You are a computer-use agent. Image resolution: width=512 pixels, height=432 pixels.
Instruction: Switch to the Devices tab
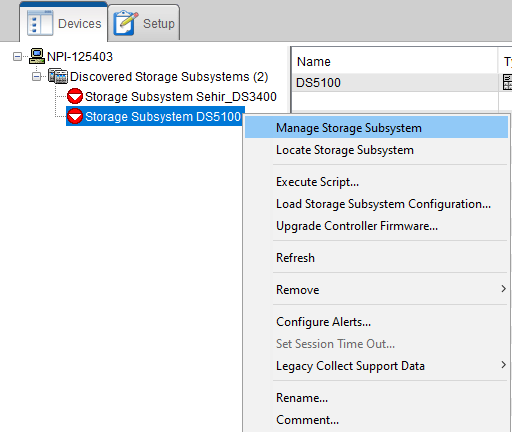coord(64,23)
